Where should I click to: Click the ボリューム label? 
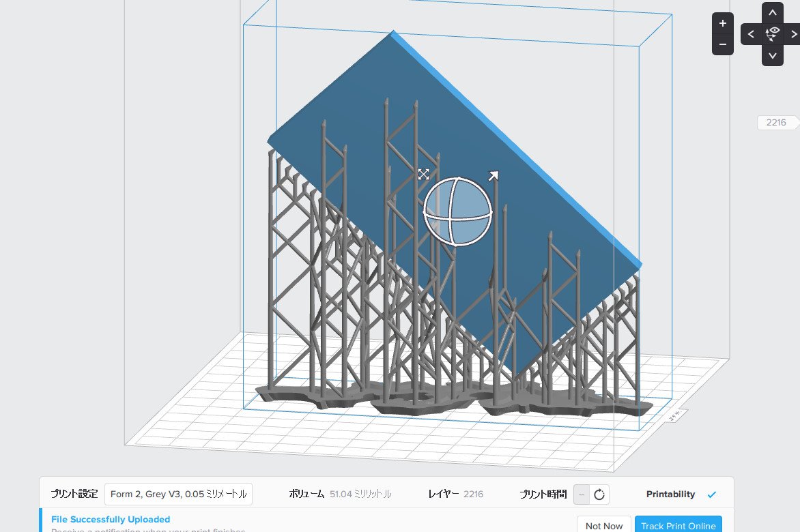click(x=306, y=494)
